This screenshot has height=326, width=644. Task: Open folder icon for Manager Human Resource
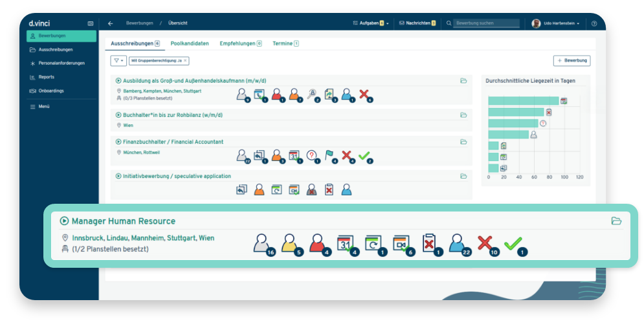coord(616,221)
